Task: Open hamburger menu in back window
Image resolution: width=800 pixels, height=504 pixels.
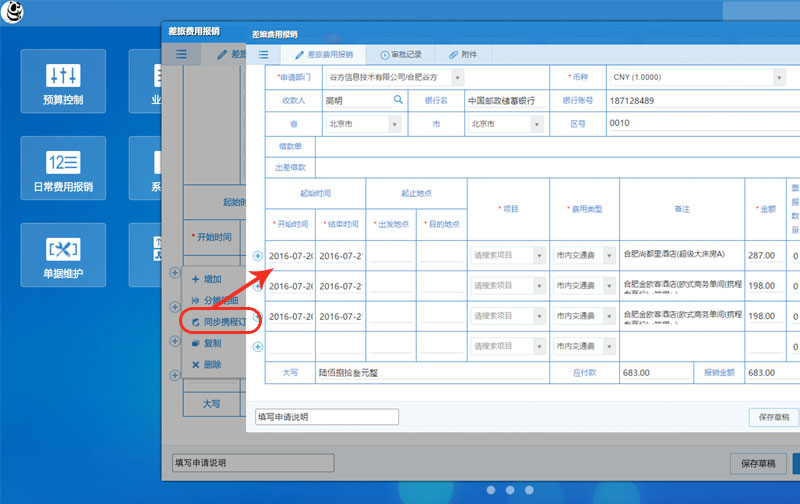Action: tap(181, 54)
